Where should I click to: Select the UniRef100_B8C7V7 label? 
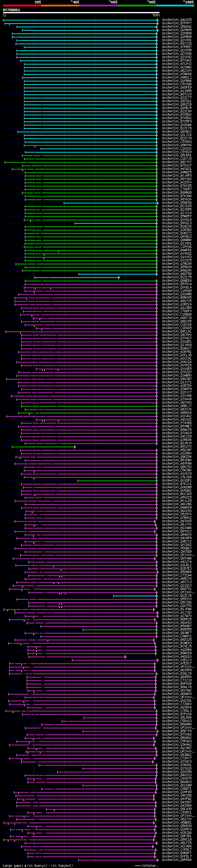[x=177, y=162]
